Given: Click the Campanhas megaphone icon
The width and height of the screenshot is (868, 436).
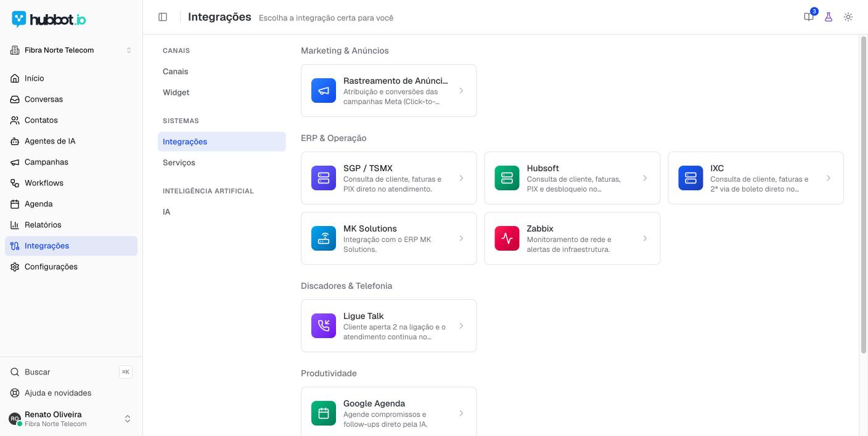Looking at the screenshot, I should [x=15, y=162].
